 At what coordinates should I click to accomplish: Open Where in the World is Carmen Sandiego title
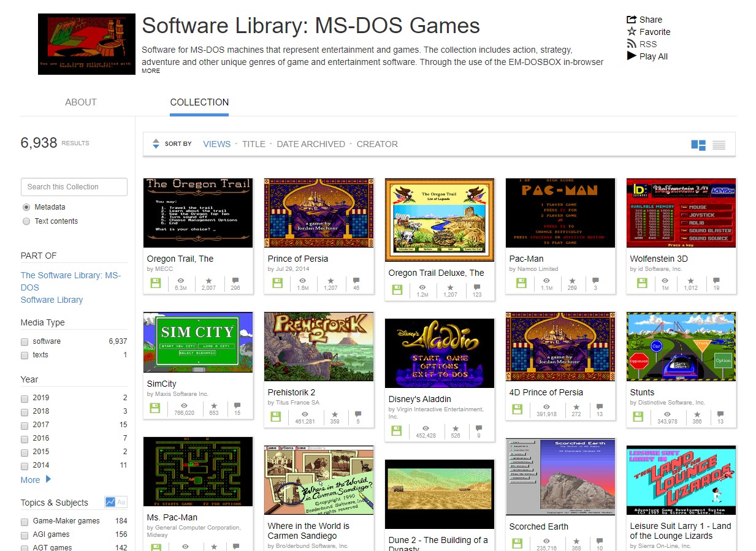[x=308, y=531]
